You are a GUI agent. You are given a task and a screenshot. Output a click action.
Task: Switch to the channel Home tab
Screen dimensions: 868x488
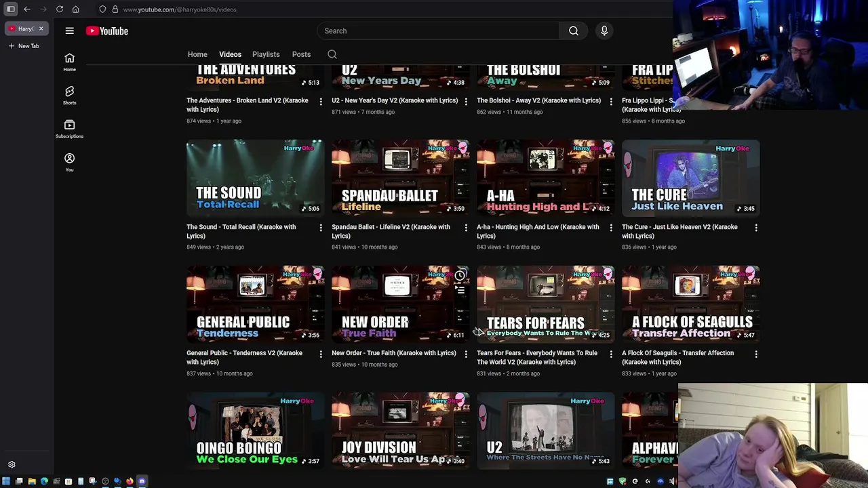pos(197,54)
